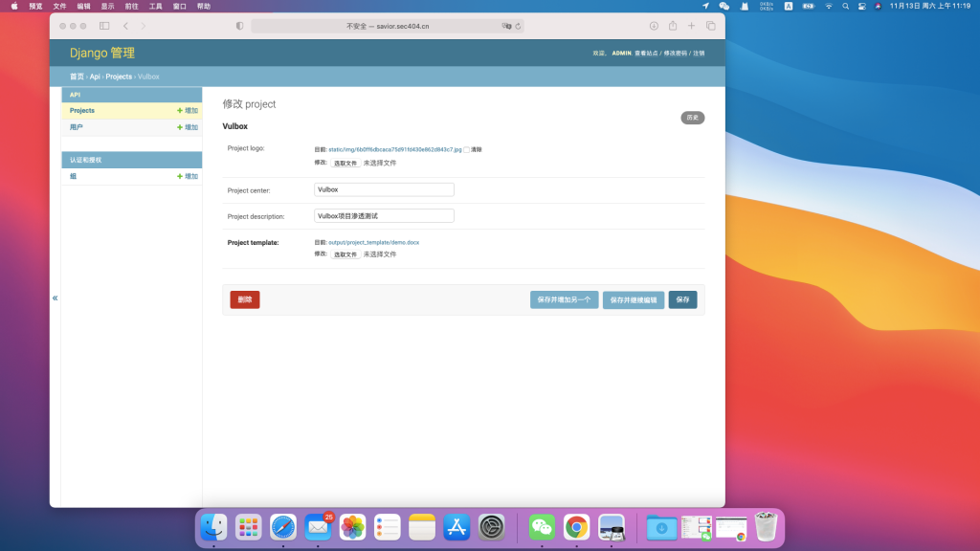Click the Spotlight search icon in menu bar

846,7
